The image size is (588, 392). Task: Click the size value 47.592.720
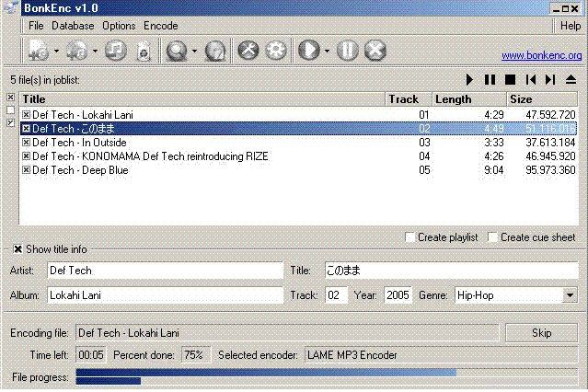tap(550, 114)
